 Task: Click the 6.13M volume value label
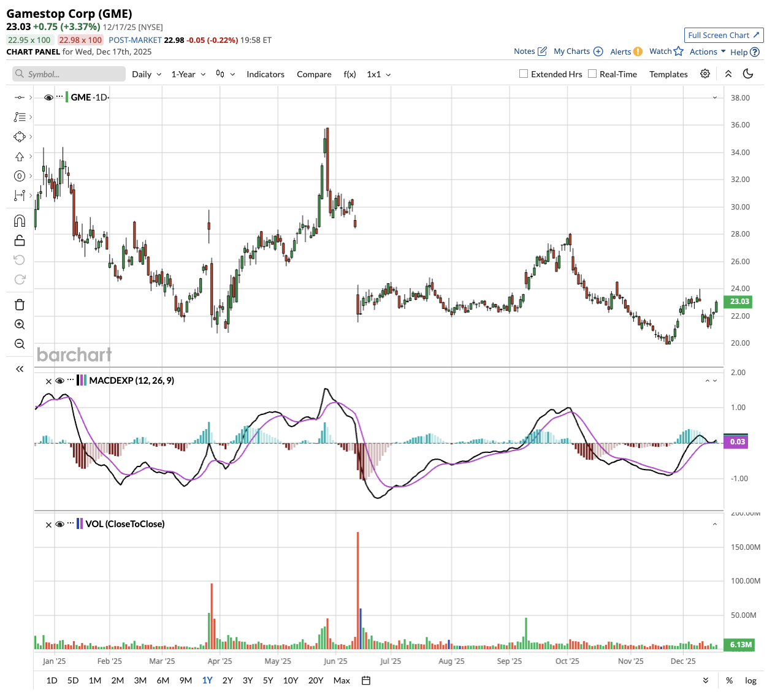[739, 645]
